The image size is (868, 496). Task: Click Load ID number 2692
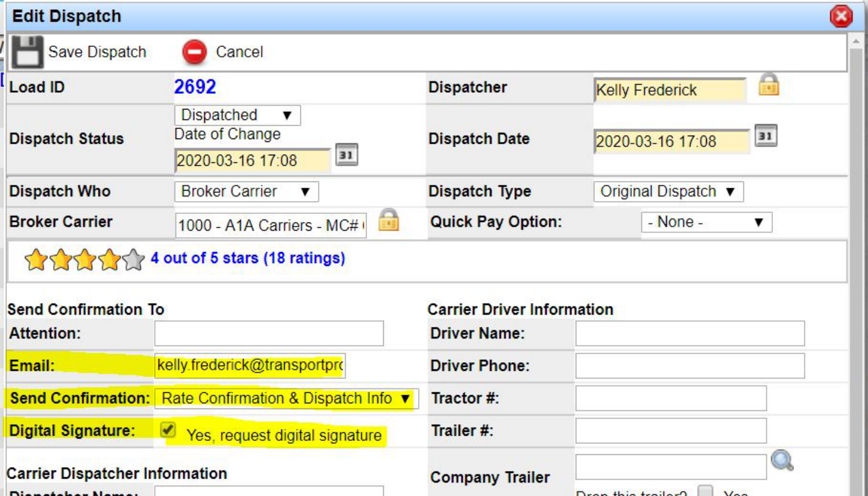coord(195,87)
